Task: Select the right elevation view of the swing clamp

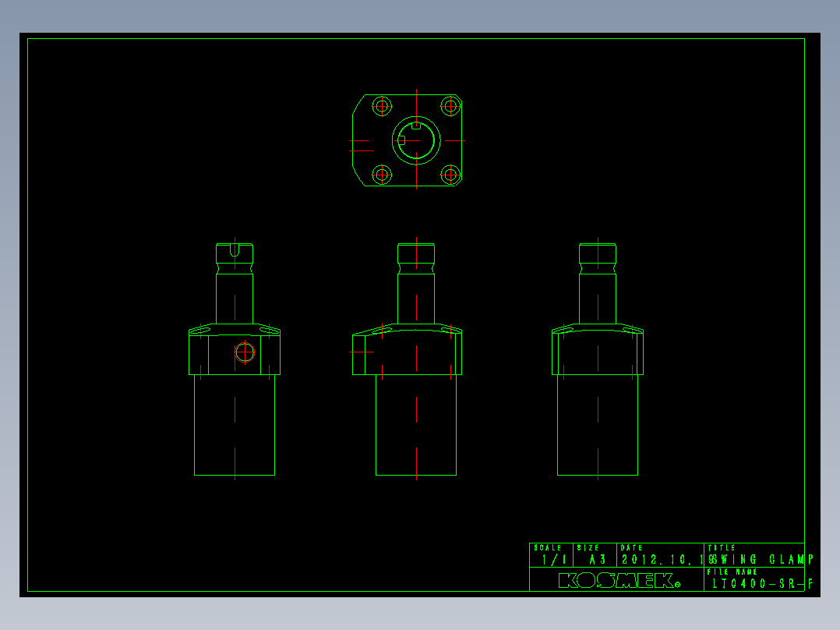Action: [x=598, y=359]
